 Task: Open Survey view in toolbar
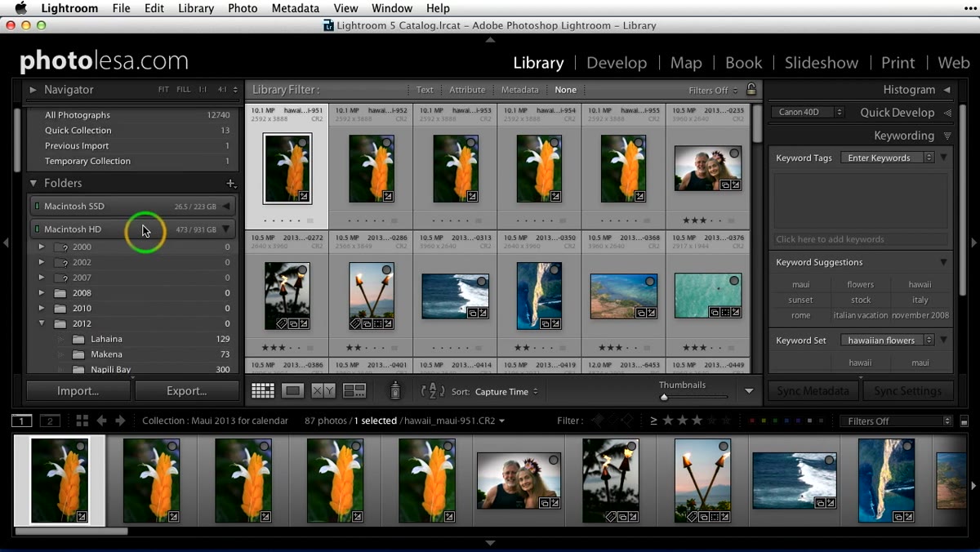pos(354,391)
